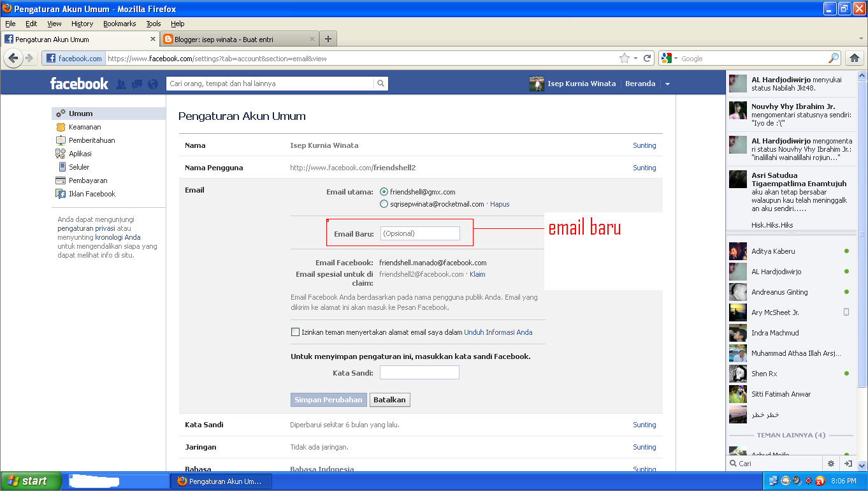Open kronologi Anda link
The image size is (868, 491).
(x=118, y=237)
